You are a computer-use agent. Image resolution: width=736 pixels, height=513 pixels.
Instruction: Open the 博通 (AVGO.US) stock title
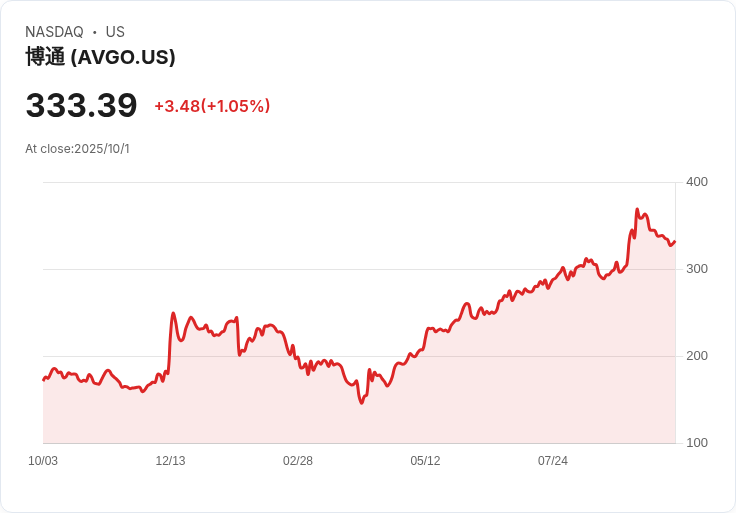click(100, 57)
